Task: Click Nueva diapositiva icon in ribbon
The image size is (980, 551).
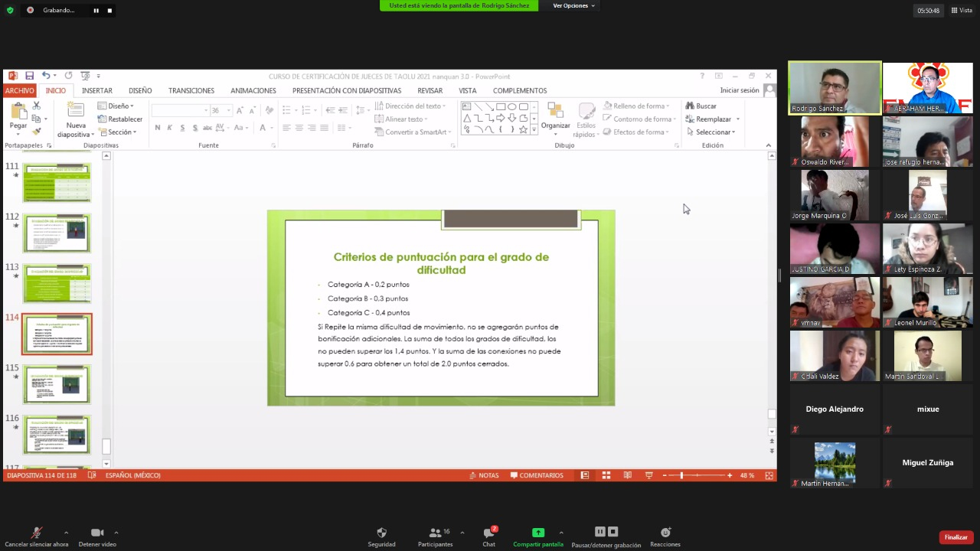Action: [x=76, y=111]
